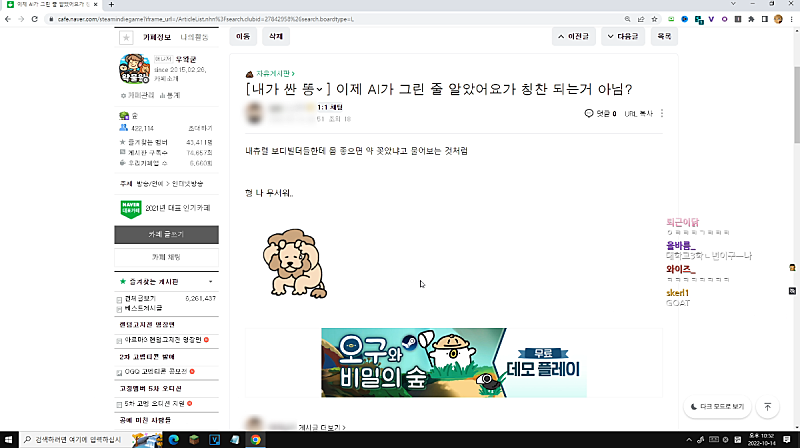800x448 pixels.
Task: Select the 카페정보 tab
Action: pos(157,37)
